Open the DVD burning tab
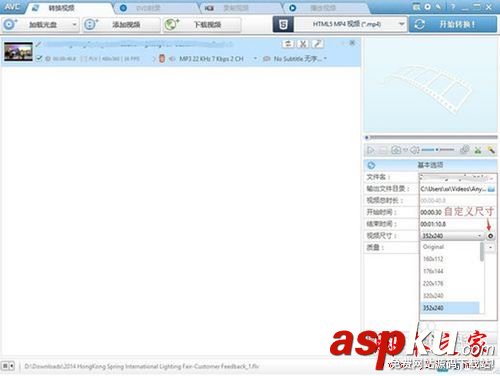Image resolution: width=500 pixels, height=376 pixels. 147,8
